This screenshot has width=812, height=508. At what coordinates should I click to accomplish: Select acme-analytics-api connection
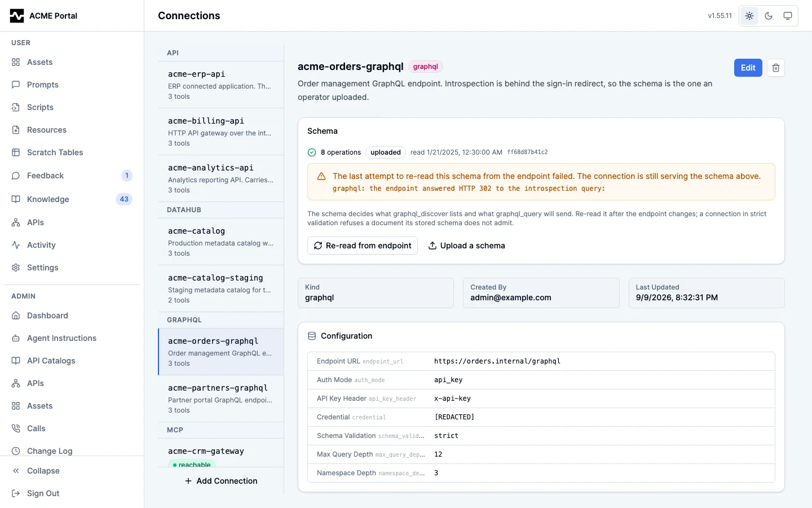click(x=221, y=178)
